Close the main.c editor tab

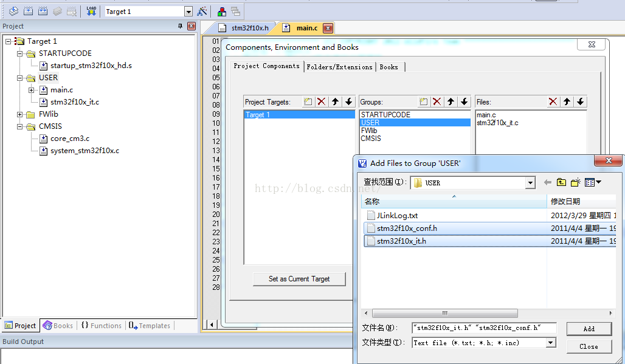328,28
